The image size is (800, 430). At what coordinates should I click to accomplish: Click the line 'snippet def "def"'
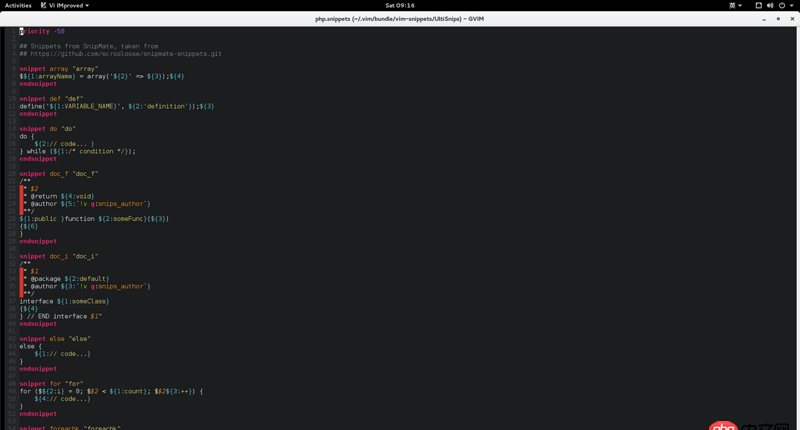[x=51, y=98]
